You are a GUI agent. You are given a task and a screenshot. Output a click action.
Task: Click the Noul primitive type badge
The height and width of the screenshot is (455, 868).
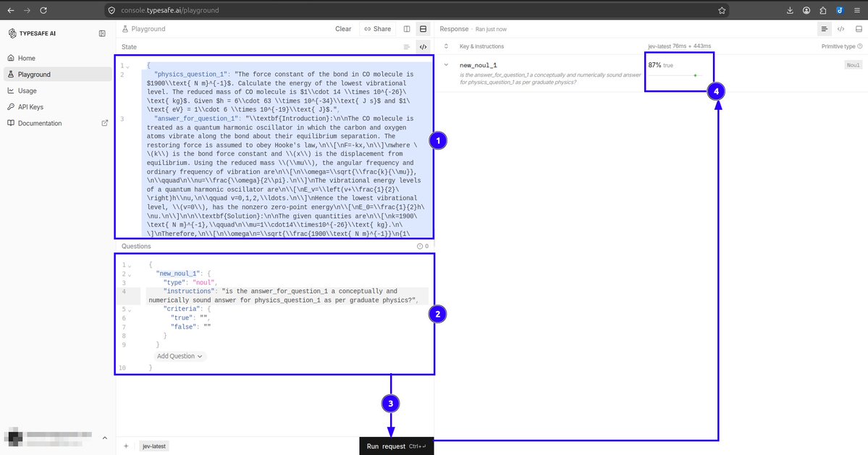point(853,65)
